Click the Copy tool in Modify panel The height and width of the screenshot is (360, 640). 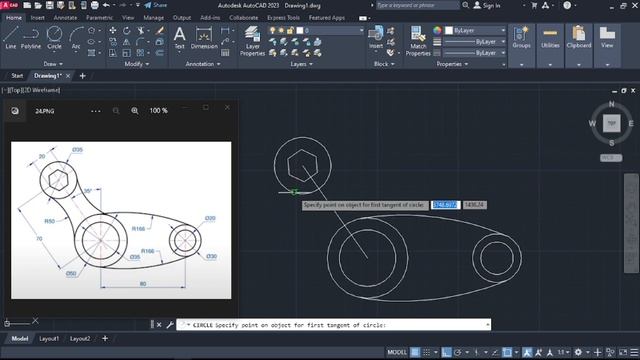coord(113,42)
